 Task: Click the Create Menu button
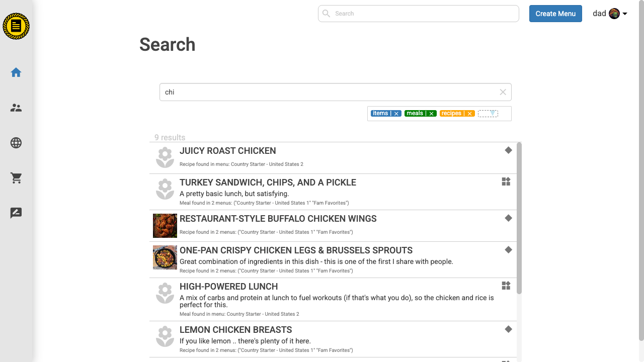pos(555,14)
